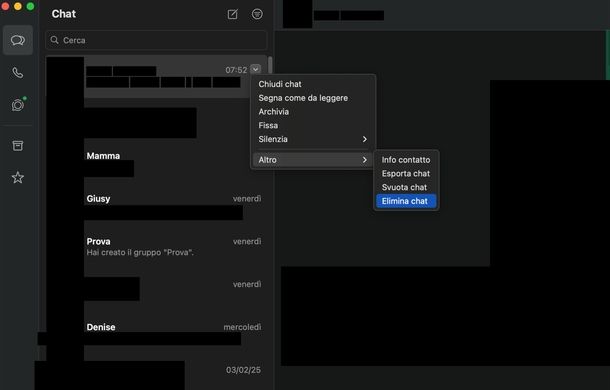
Task: Open the Mamma conversation
Action: pos(156,163)
